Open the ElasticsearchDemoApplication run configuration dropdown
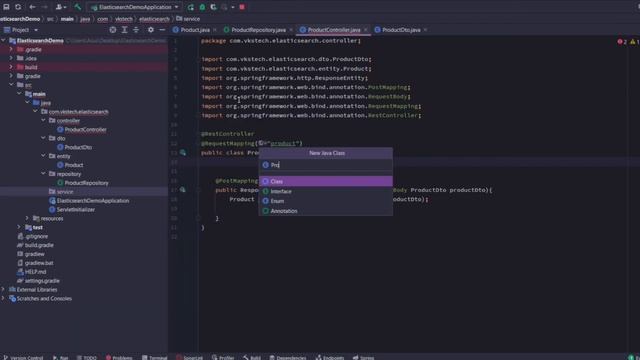640x360 pixels. tap(135, 7)
